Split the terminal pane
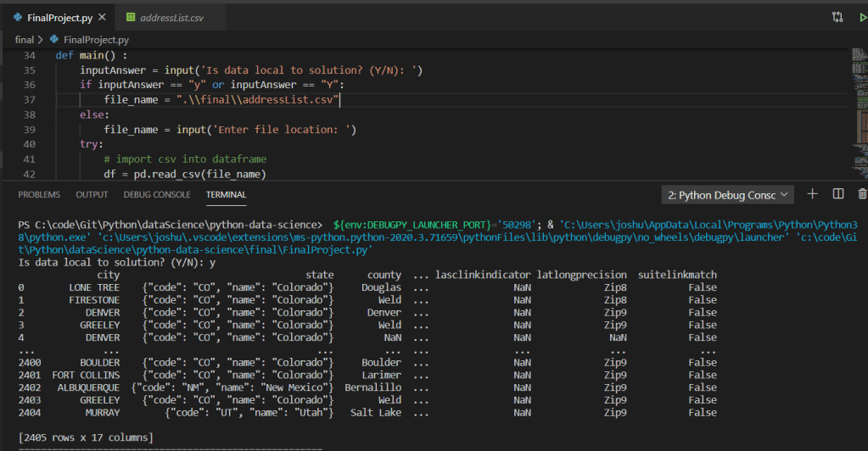This screenshot has width=868, height=451. (837, 194)
